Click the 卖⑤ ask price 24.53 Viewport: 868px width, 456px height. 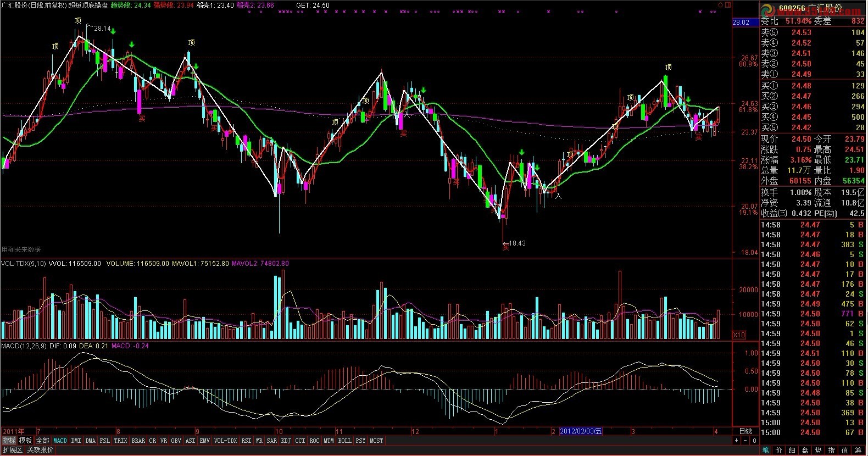[801, 33]
